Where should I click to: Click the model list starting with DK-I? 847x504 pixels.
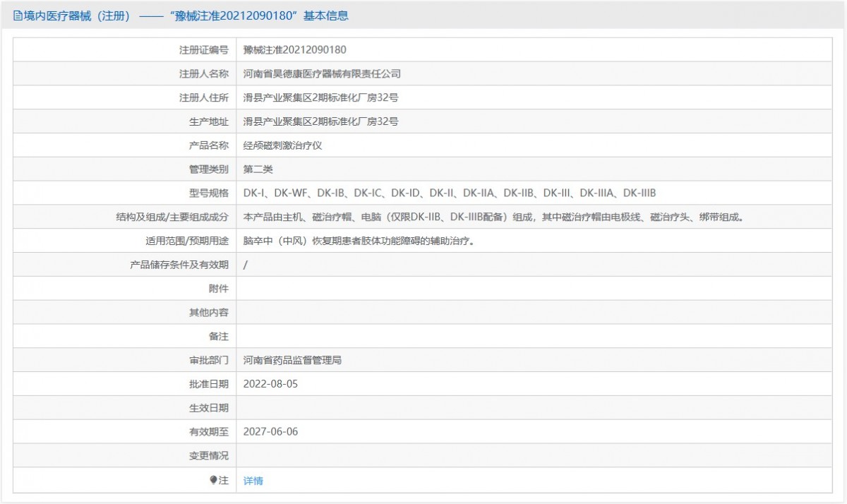click(450, 193)
